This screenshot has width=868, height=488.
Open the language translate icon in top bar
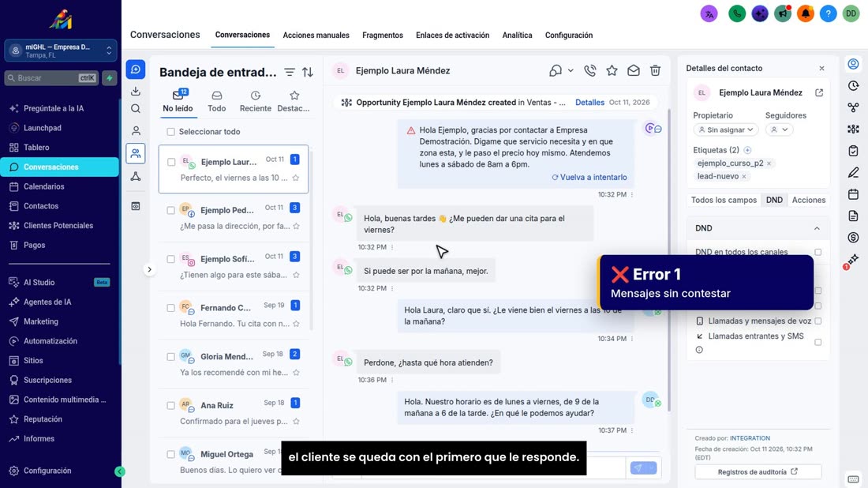709,14
